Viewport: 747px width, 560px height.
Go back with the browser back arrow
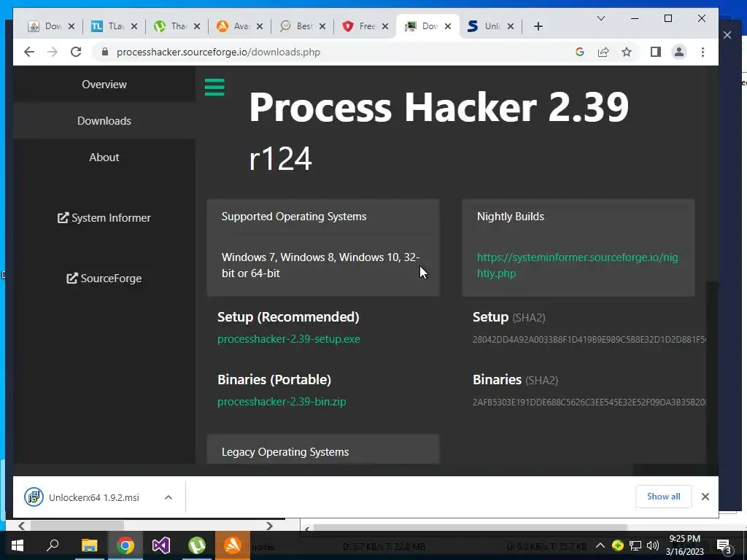[29, 52]
